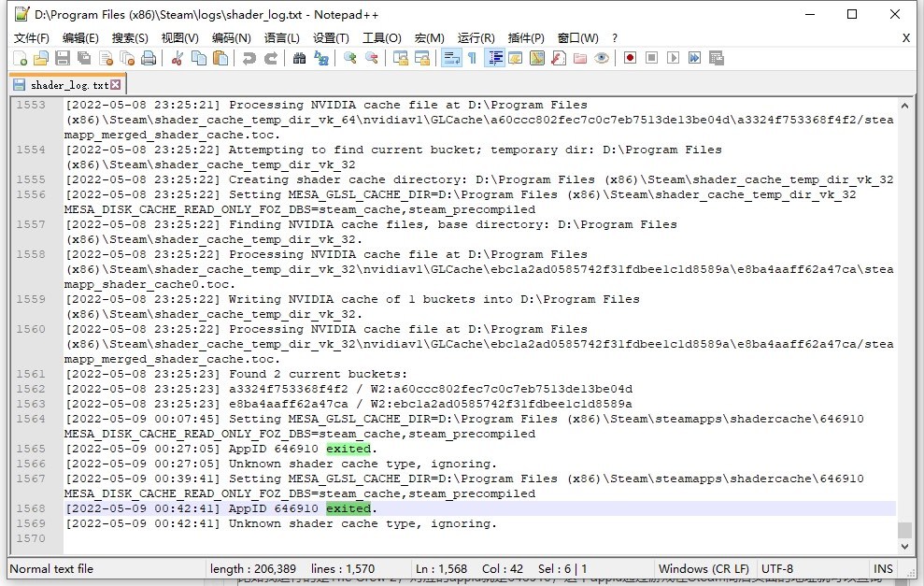Open the 文件(F) menu
This screenshot has height=586, width=924.
[31, 37]
